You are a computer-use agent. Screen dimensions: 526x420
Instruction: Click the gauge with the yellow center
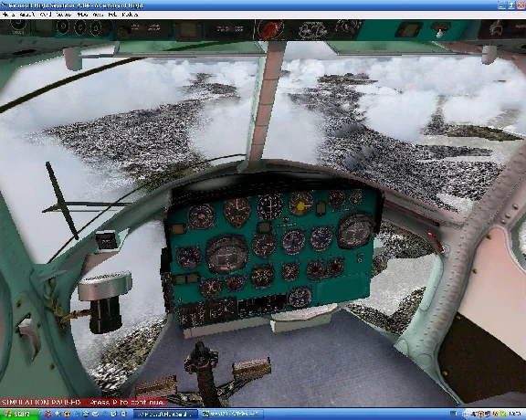pos(301,204)
